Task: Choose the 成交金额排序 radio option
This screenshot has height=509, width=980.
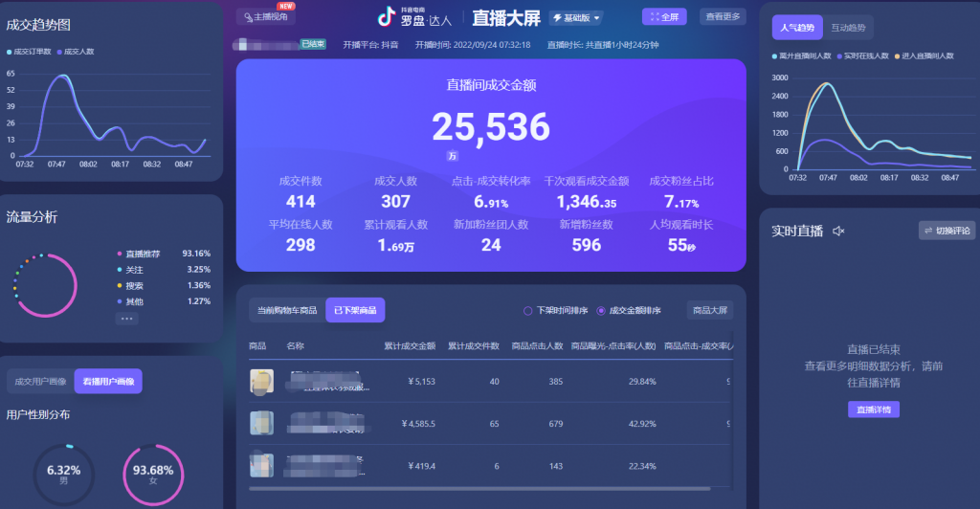Action: (x=629, y=310)
